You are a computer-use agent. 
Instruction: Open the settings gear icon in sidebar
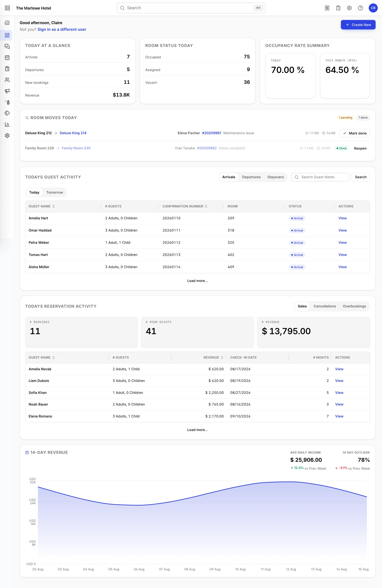7,135
